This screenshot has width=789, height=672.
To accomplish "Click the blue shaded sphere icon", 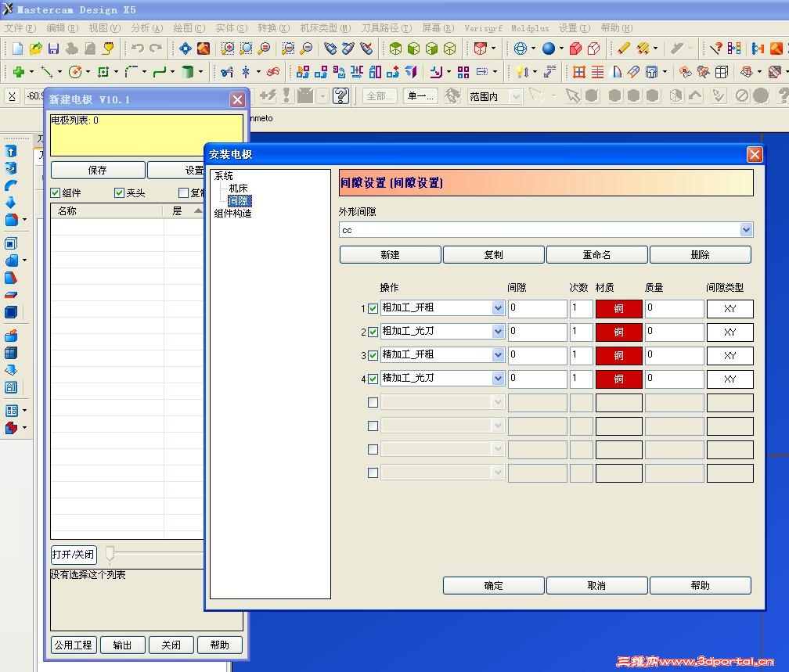I will [549, 49].
